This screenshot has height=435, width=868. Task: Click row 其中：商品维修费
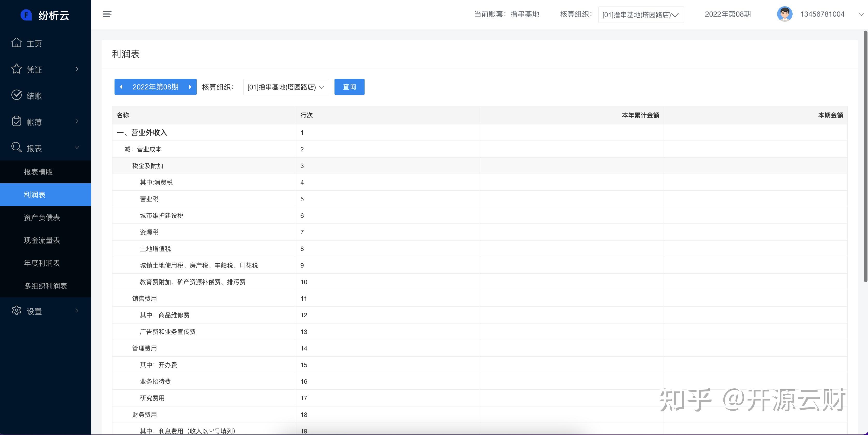[x=480, y=315]
